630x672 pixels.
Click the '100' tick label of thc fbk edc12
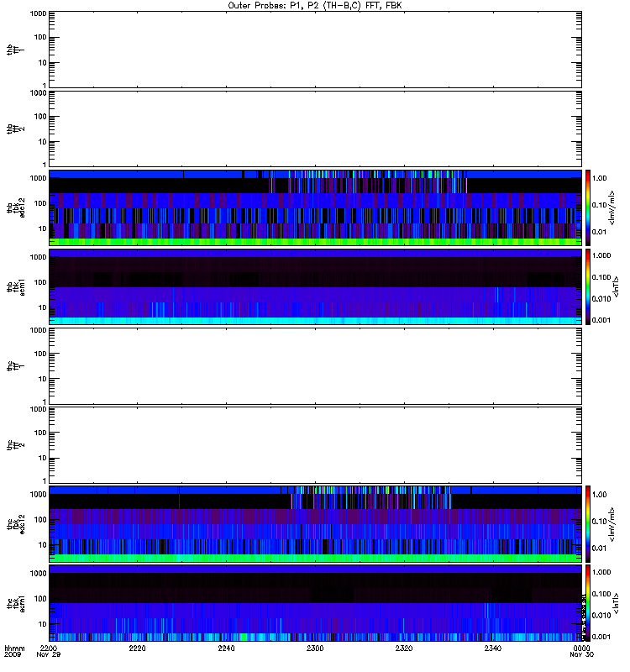tap(40, 520)
